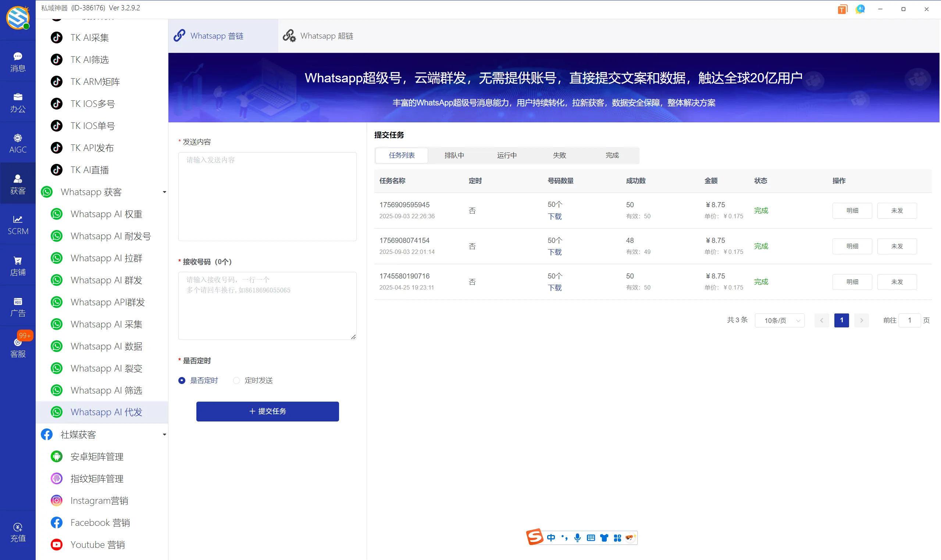Switch to the 失败 task filter tab

559,155
